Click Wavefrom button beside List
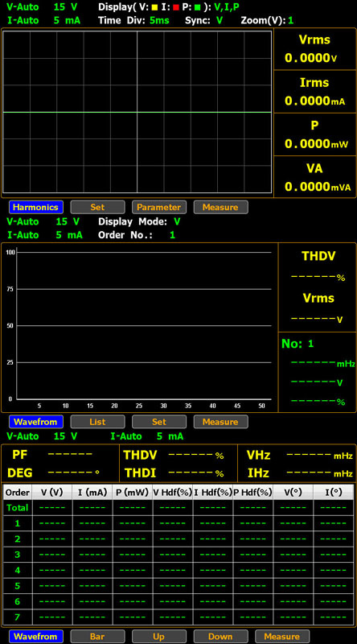Screen dimensions: 357x644 (x=36, y=422)
